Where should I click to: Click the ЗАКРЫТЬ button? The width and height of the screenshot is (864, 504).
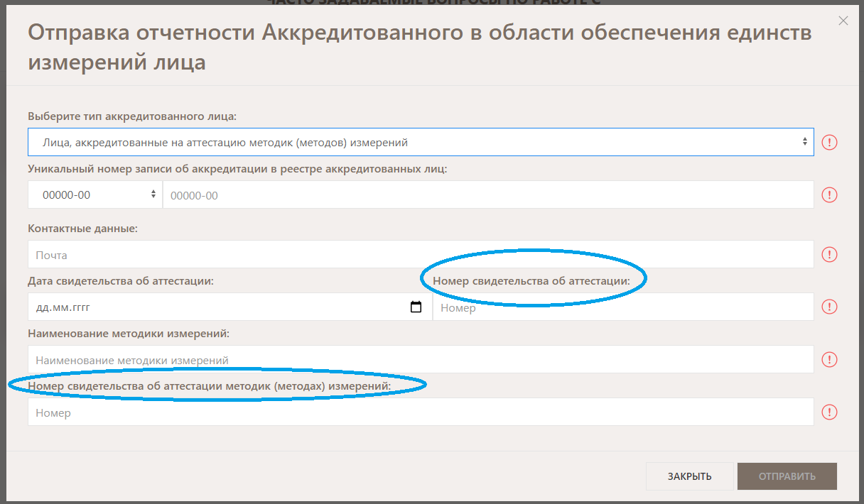689,476
